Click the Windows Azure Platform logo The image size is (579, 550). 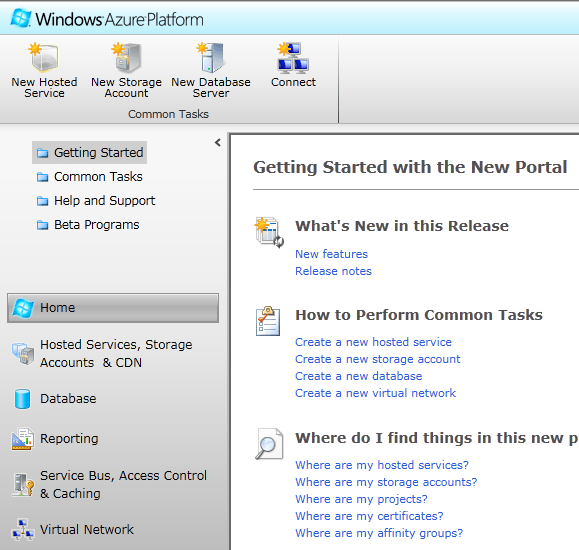point(107,18)
